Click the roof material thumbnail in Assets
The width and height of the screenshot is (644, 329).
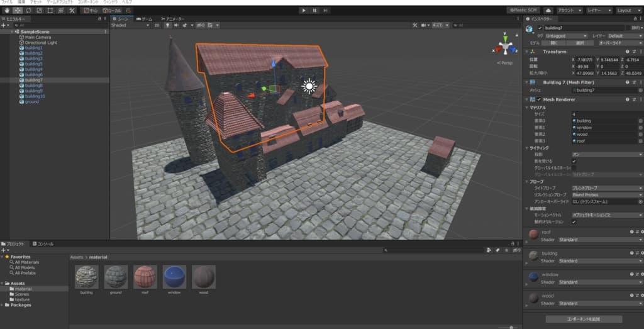145,276
